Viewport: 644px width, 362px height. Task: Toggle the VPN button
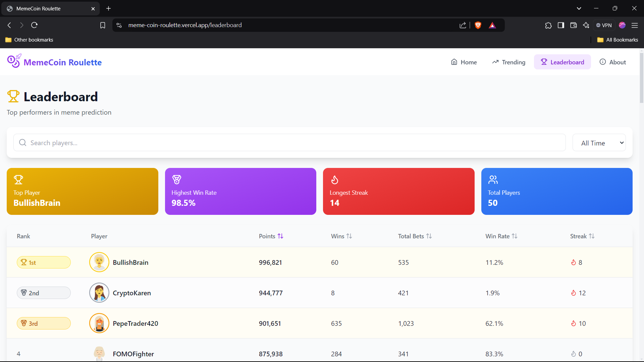(604, 25)
